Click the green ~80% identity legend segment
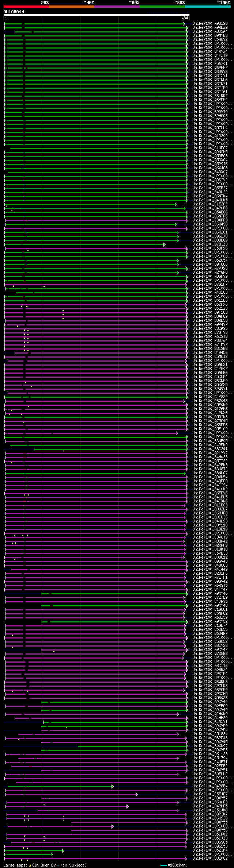Screen dimensions: 234x868 pos(162,7)
